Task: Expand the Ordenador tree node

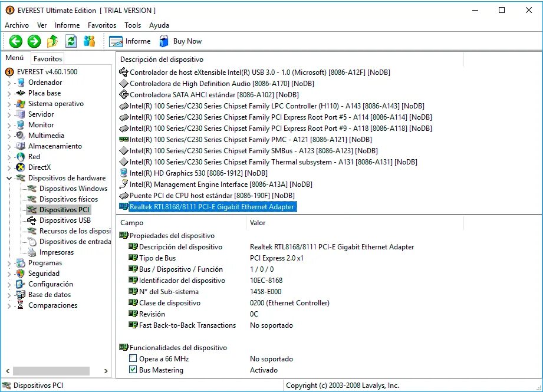Action: (9, 83)
